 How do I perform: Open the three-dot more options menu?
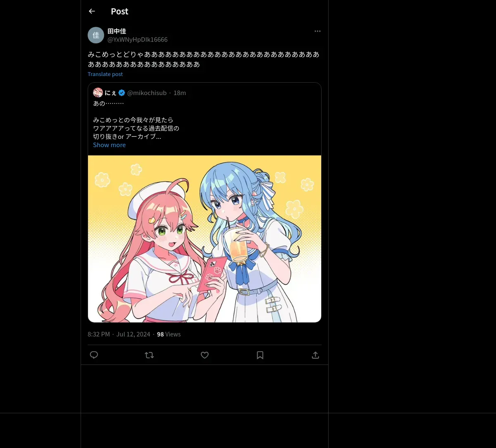317,31
